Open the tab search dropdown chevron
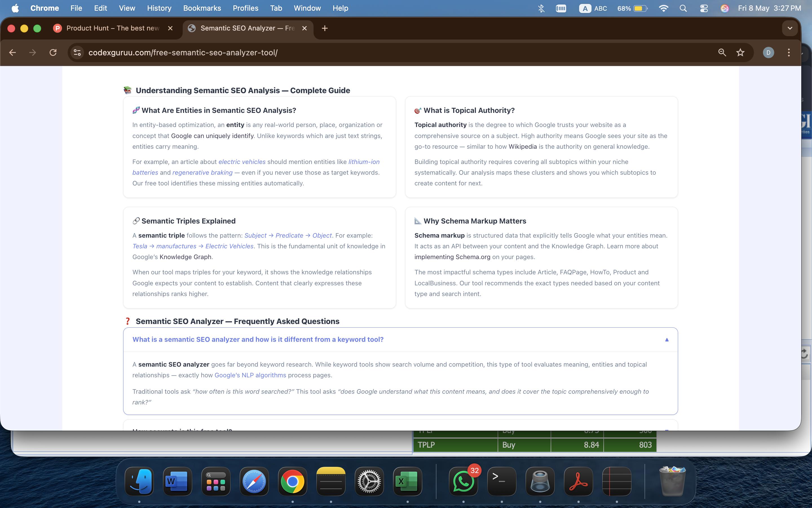 [790, 28]
